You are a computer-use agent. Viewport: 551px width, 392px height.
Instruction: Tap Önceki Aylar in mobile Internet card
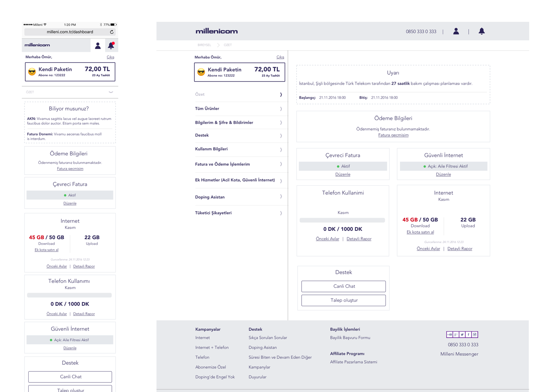point(57,266)
